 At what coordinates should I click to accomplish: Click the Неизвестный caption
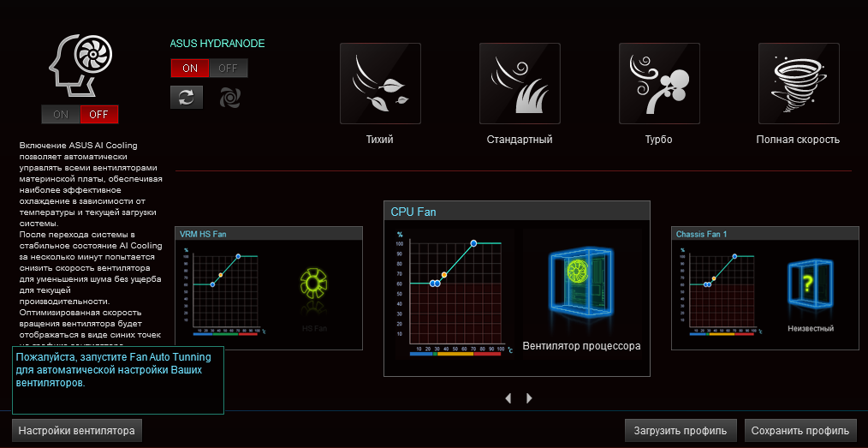(x=811, y=328)
